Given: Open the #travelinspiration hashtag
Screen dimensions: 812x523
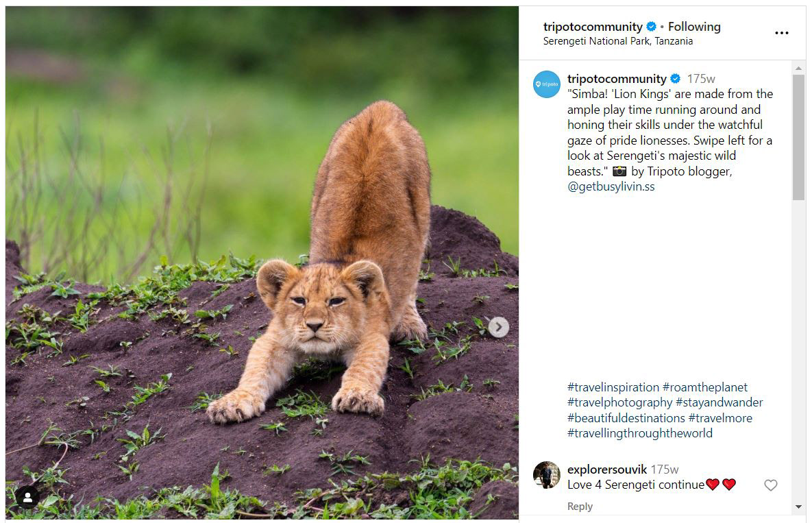Looking at the screenshot, I should 613,387.
